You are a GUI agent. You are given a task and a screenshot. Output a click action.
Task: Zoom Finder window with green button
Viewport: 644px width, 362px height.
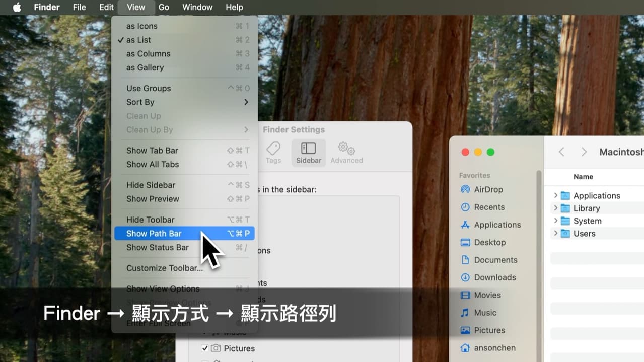tap(490, 152)
